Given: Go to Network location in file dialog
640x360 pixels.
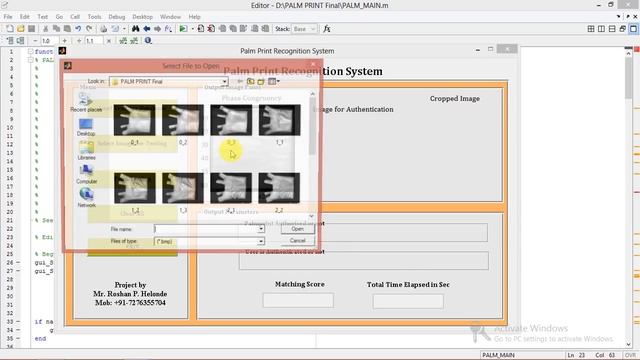Looking at the screenshot, I should [86, 198].
